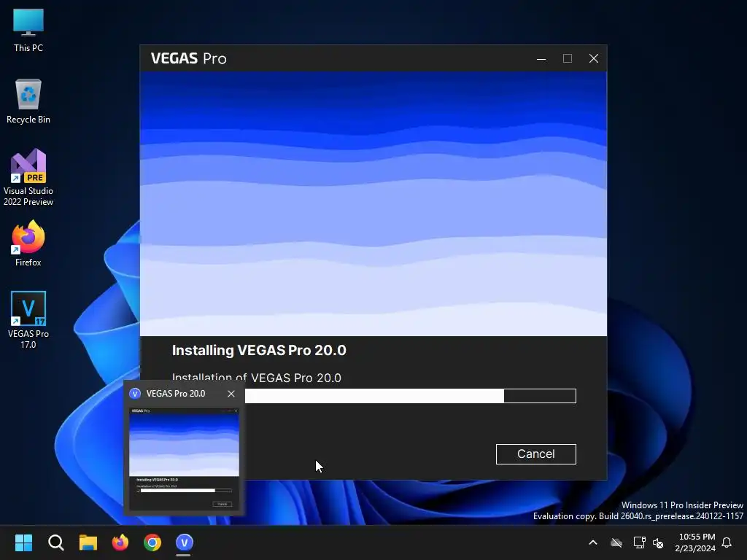Screen dimensions: 747x560
Task: Close the VEGAS Pro installer window
Action: click(594, 58)
